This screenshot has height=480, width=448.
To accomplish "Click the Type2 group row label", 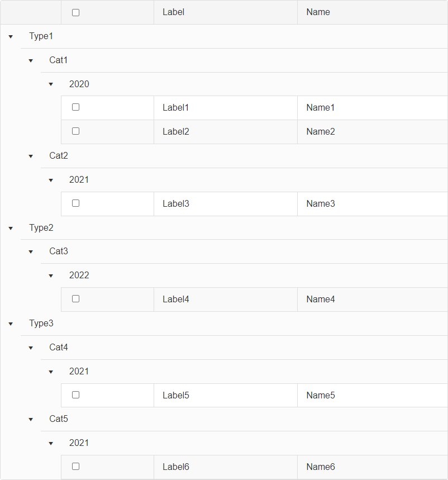I will 41,228.
